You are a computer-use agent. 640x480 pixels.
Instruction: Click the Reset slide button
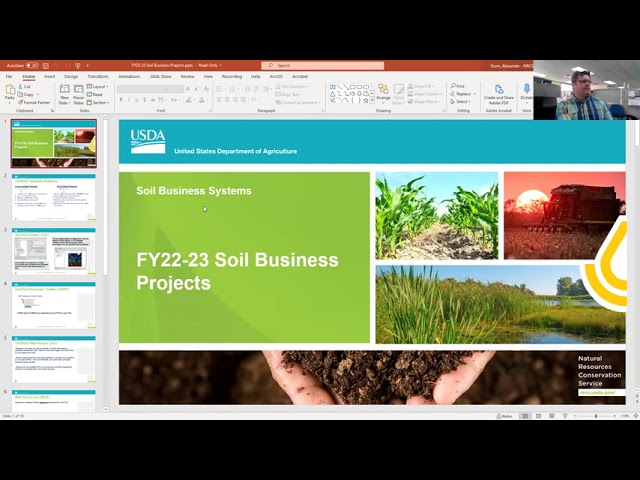(95, 94)
